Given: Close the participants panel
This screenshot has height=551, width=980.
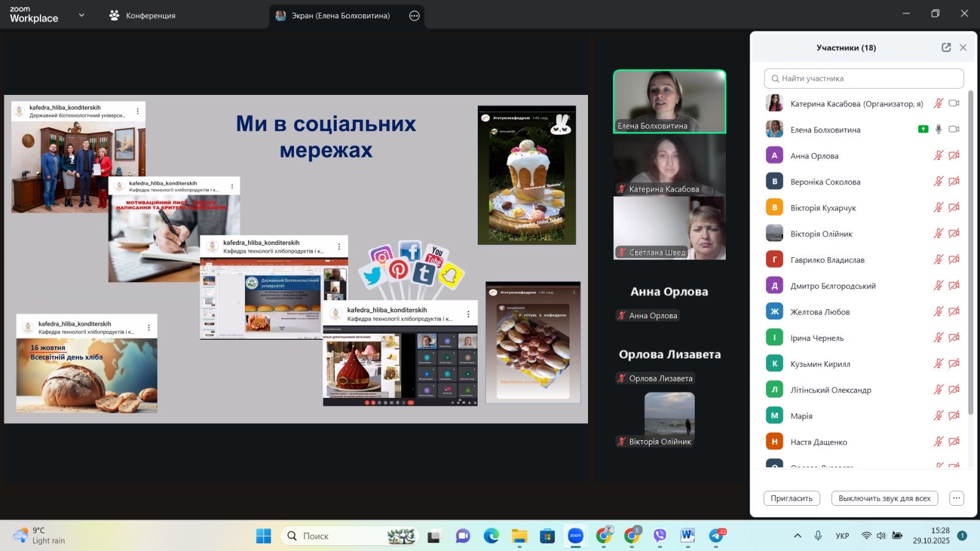Looking at the screenshot, I should pyautogui.click(x=963, y=48).
